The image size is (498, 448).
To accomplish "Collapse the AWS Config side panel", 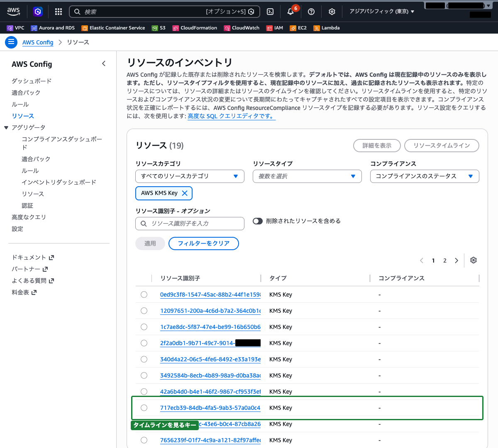I will pos(104,63).
